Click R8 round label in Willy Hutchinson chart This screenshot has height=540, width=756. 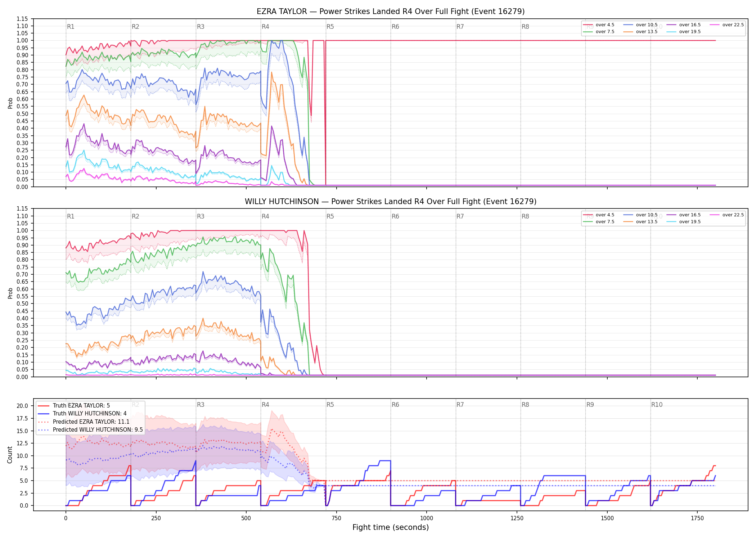click(x=525, y=216)
